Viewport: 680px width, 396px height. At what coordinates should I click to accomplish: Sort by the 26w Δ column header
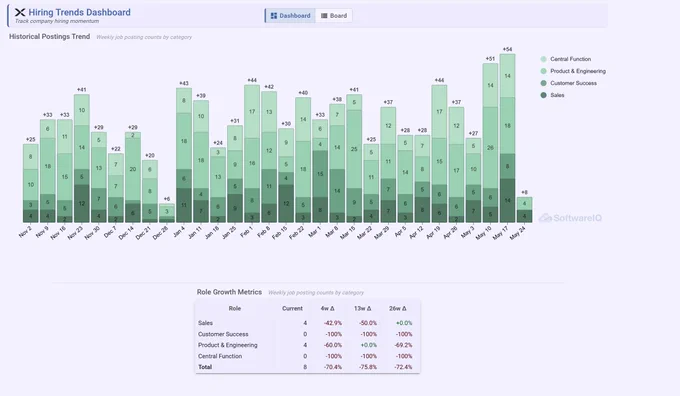click(x=398, y=308)
